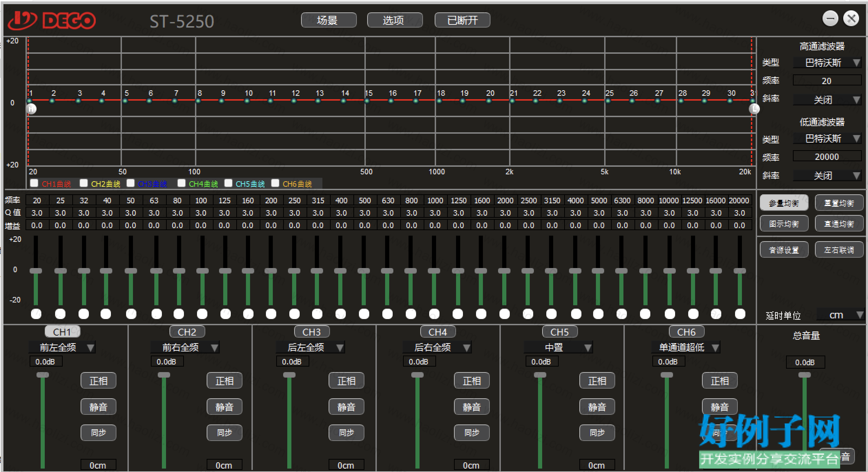Click the 直通均衡 bypass EQ button
The height and width of the screenshot is (472, 868).
click(839, 224)
